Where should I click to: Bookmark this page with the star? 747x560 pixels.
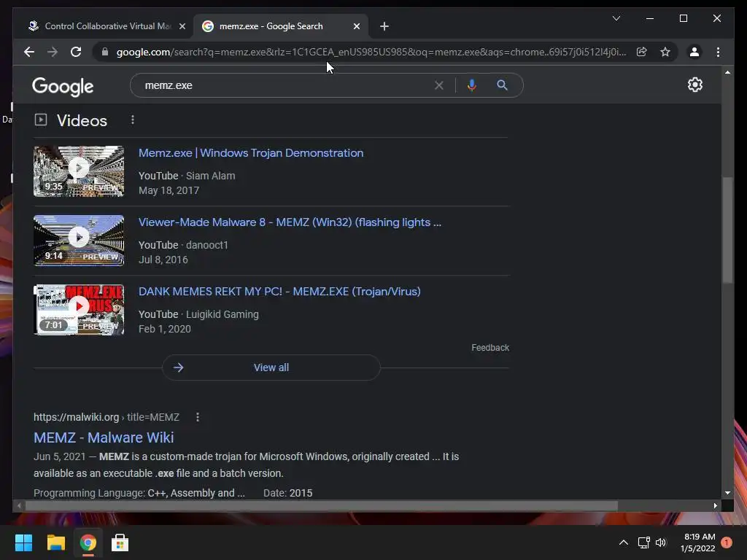click(665, 52)
